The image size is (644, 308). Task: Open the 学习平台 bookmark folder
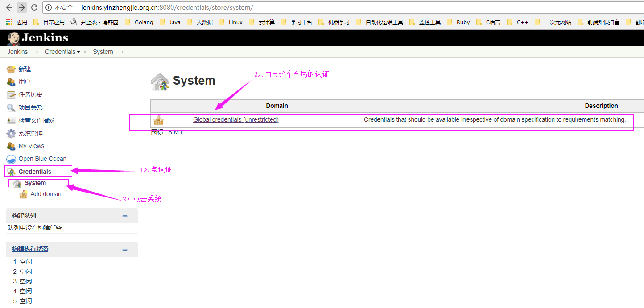click(297, 22)
